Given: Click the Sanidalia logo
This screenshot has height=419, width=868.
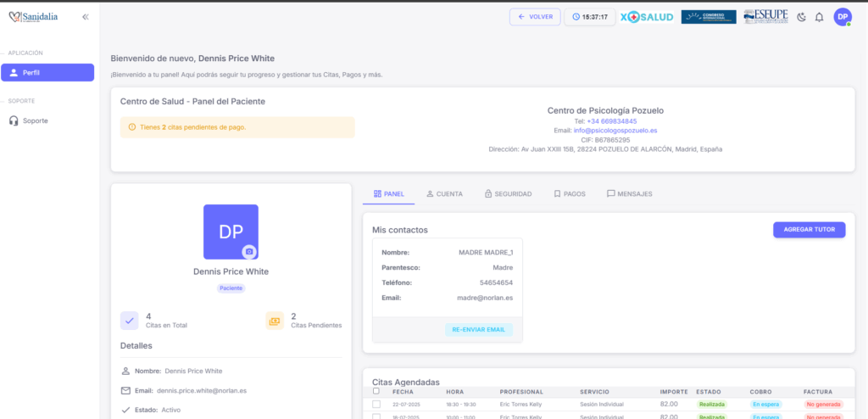Looking at the screenshot, I should pyautogui.click(x=34, y=17).
